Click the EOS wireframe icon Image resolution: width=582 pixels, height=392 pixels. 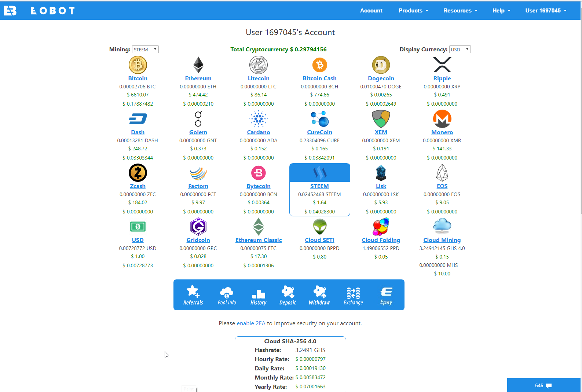point(442,173)
